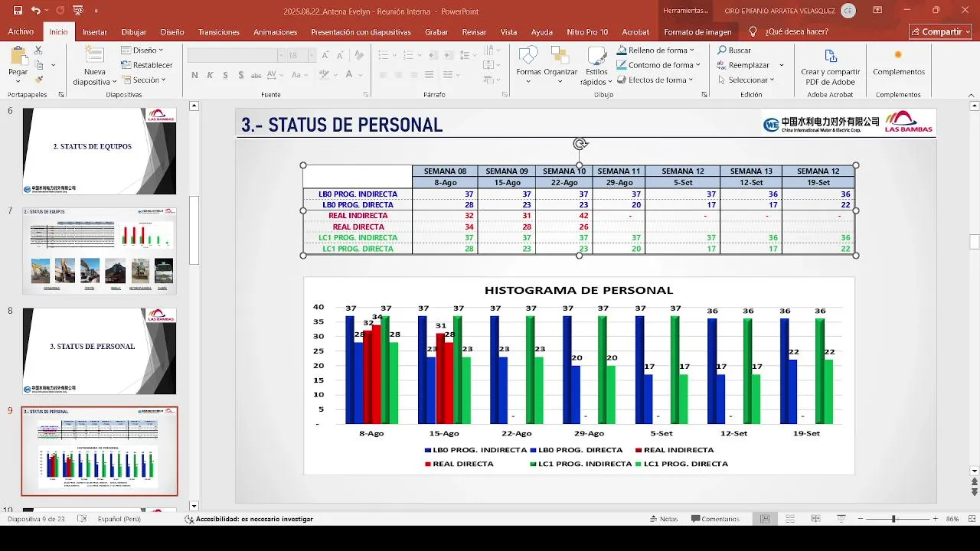
Task: Switch to the Formato de imagen tab
Action: tap(697, 32)
